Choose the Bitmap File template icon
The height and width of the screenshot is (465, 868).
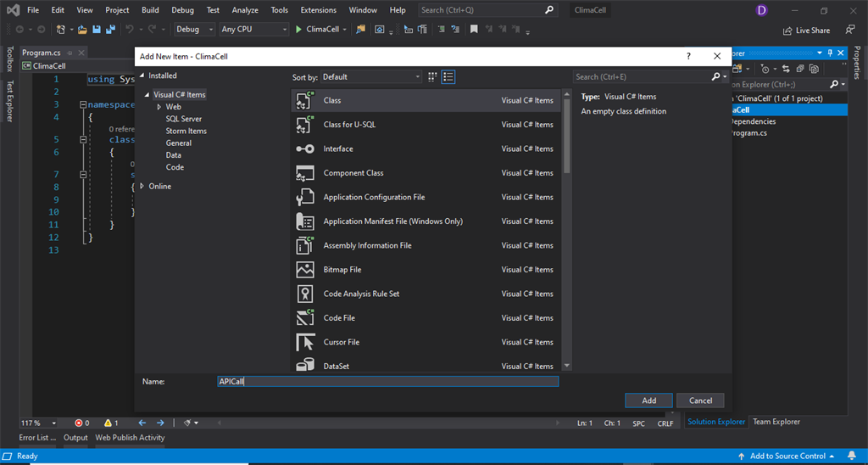(x=305, y=270)
